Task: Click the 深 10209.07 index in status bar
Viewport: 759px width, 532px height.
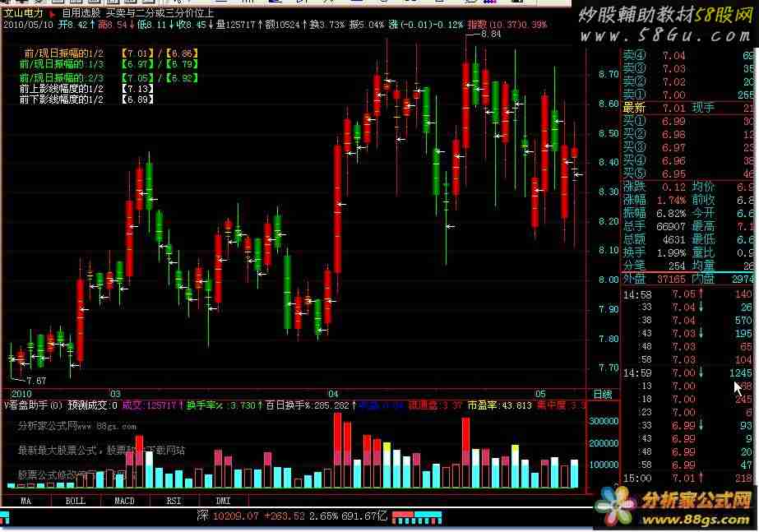Action: click(x=228, y=516)
